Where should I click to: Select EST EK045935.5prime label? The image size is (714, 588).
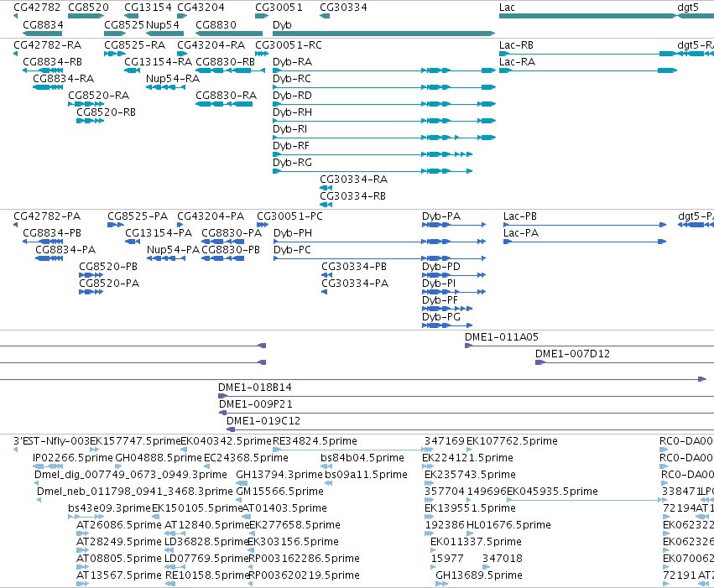pyautogui.click(x=552, y=492)
